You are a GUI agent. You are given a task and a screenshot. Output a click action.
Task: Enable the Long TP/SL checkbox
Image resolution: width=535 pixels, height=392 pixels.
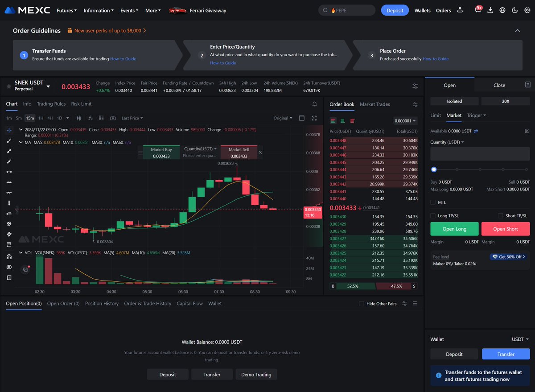pyautogui.click(x=433, y=216)
